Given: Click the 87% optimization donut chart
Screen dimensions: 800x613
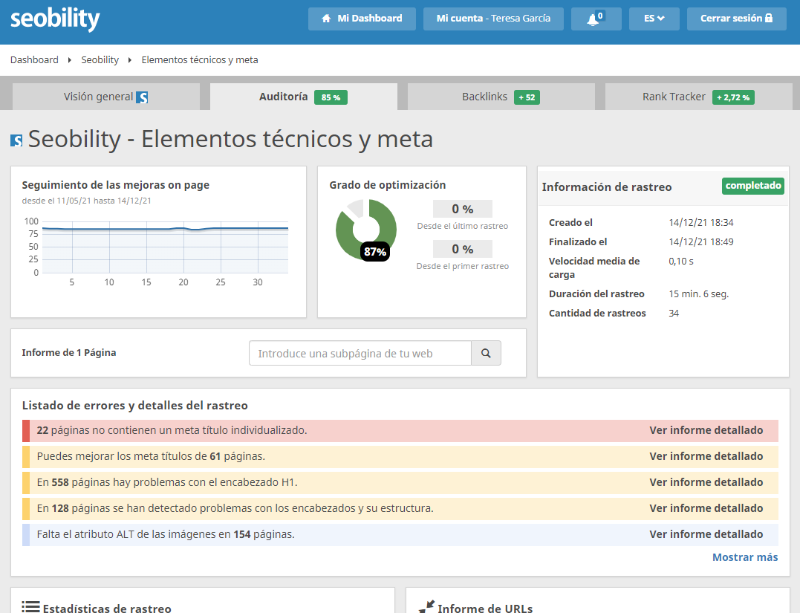Looking at the screenshot, I should pos(366,229).
